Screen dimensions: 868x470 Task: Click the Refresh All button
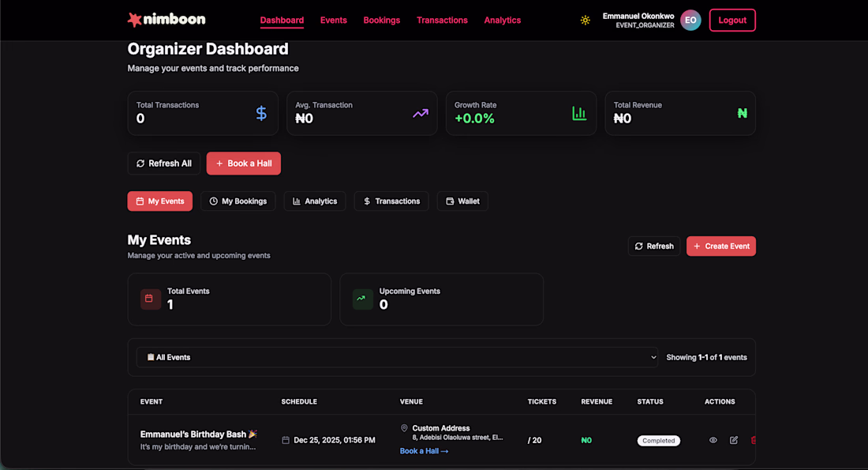click(164, 164)
